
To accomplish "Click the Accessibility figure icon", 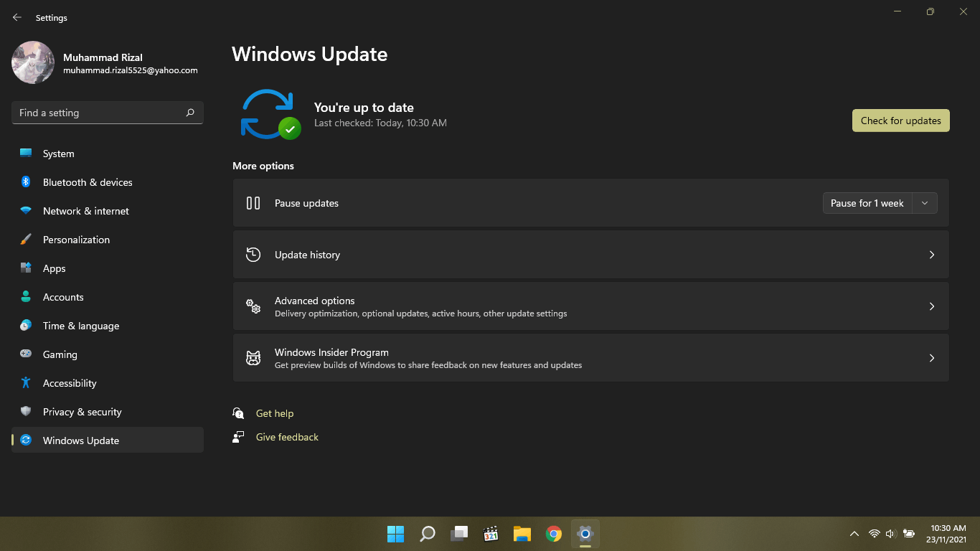I will pos(26,383).
